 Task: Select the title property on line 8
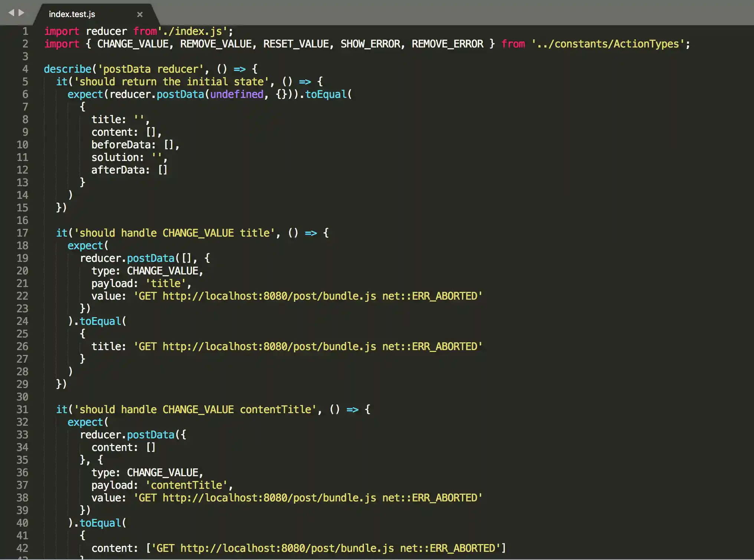pyautogui.click(x=108, y=119)
